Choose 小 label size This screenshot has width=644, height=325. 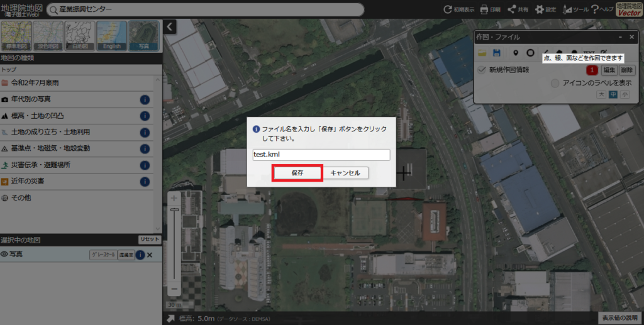click(x=625, y=94)
